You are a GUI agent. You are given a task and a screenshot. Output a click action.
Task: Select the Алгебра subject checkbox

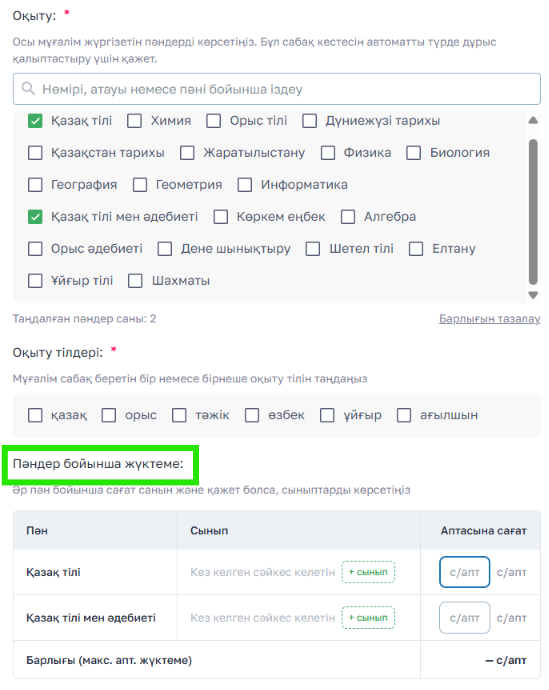click(x=348, y=217)
